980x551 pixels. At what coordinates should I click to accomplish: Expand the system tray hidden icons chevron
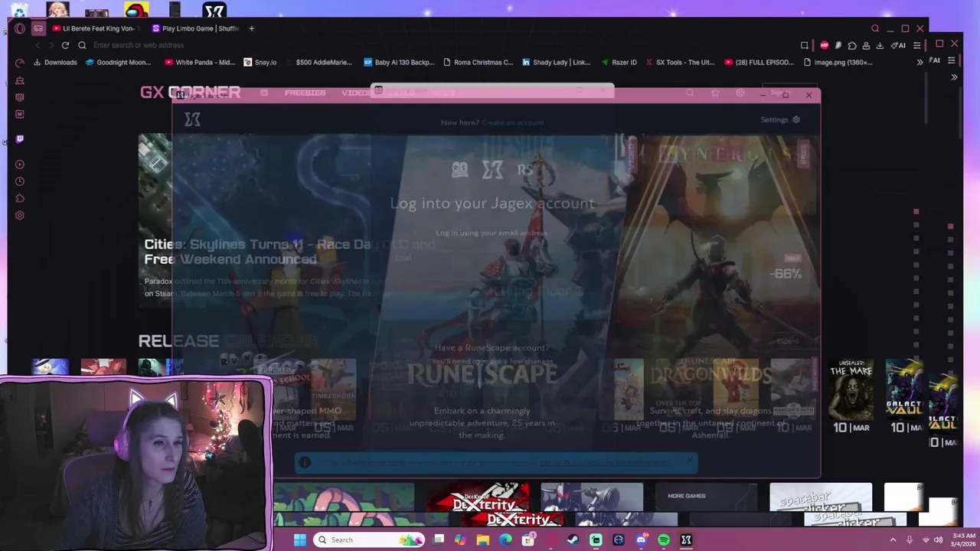(x=893, y=540)
